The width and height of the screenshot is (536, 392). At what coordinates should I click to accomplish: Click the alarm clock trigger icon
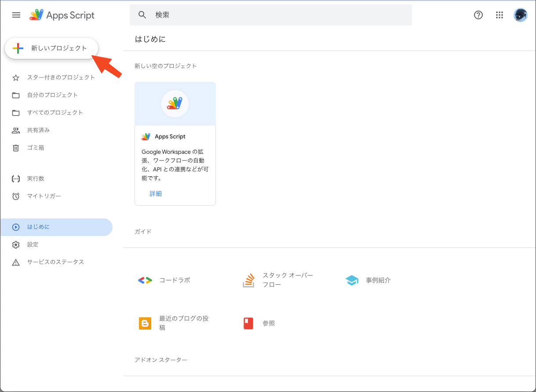[x=16, y=196]
